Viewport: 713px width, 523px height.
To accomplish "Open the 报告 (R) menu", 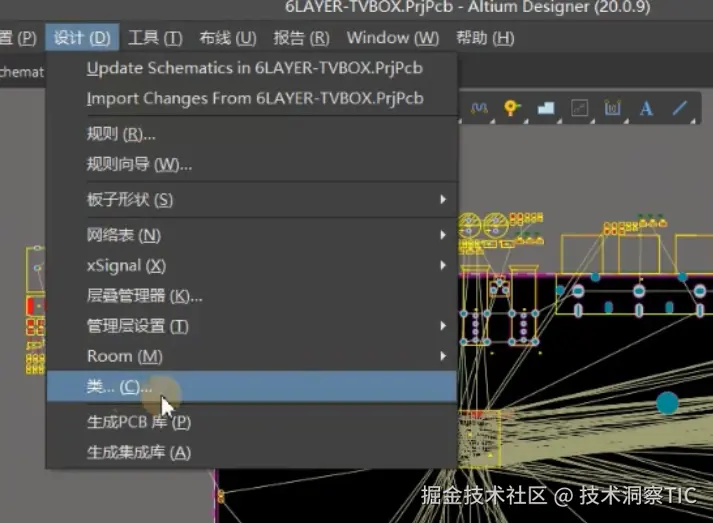I will [301, 38].
